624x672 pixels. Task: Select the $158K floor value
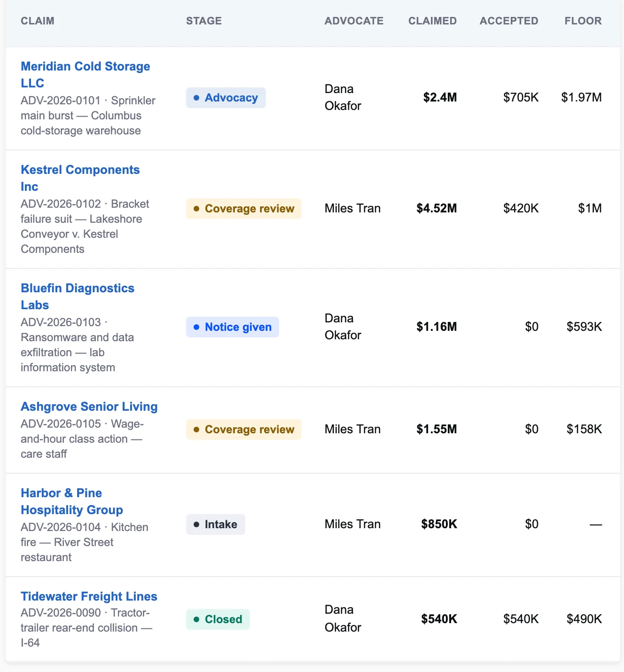(585, 429)
